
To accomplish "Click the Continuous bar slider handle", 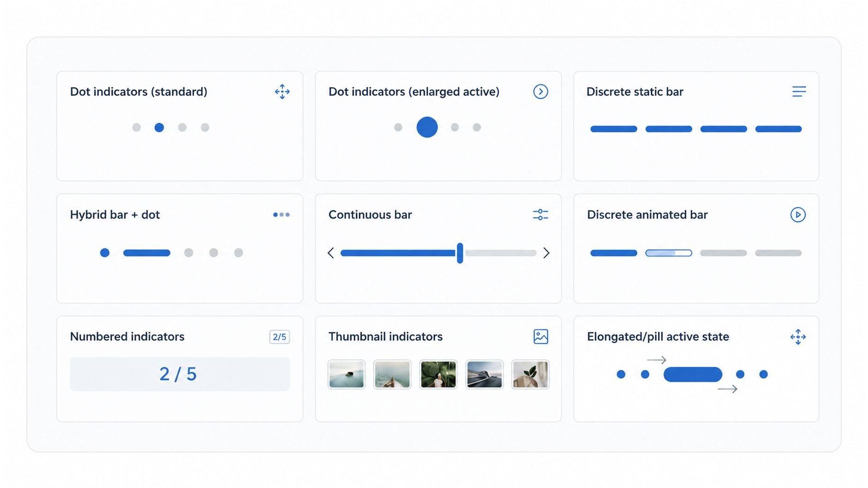I will pos(460,253).
